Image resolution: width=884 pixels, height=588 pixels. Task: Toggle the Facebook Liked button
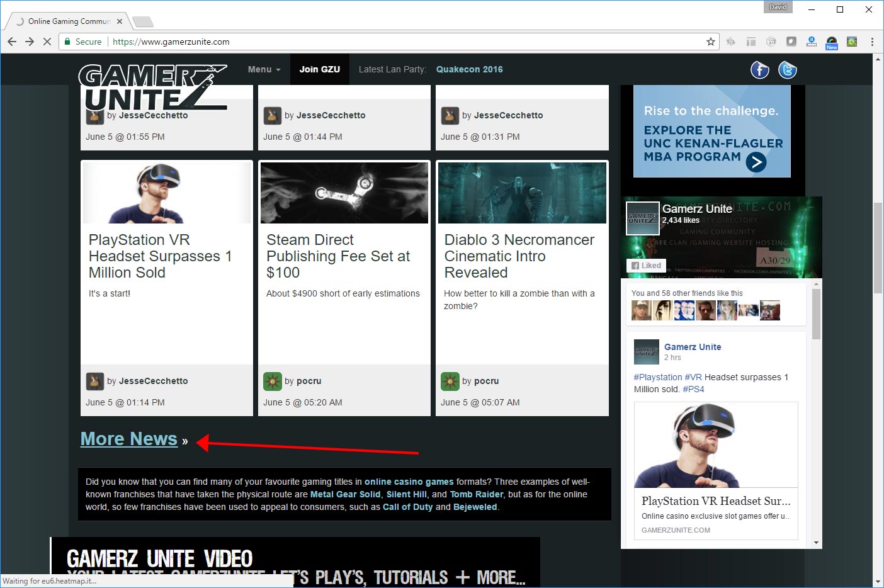pyautogui.click(x=646, y=266)
